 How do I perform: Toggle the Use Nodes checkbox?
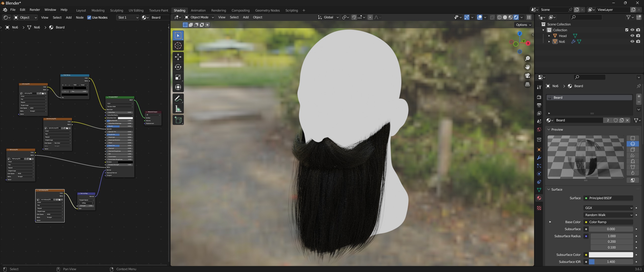[x=89, y=17]
